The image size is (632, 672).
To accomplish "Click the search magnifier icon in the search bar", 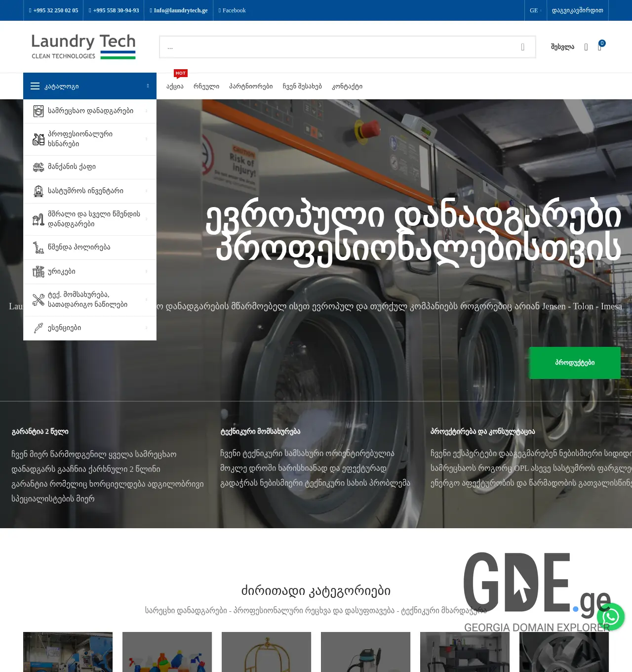I will pos(522,46).
